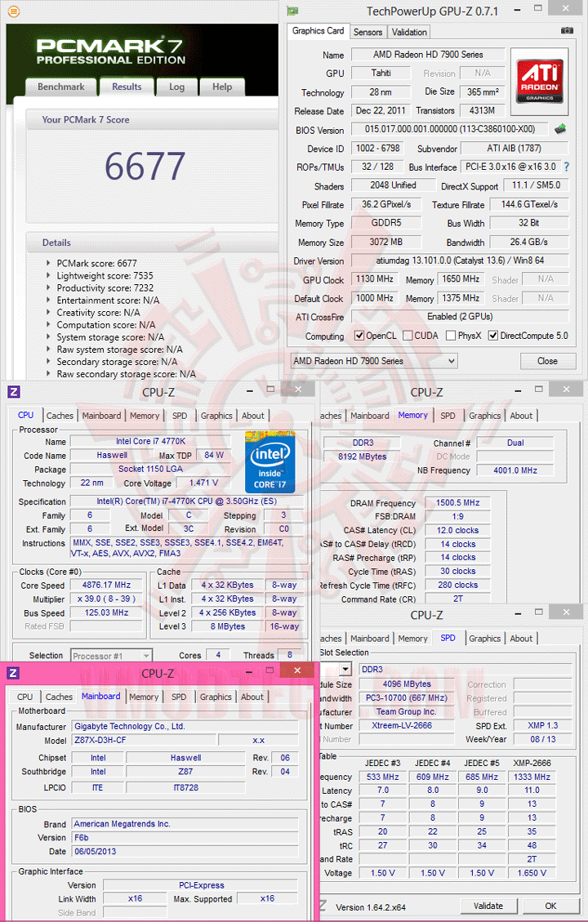
Task: Click the ATI Radeon logo in GPU-Z
Action: click(x=539, y=81)
